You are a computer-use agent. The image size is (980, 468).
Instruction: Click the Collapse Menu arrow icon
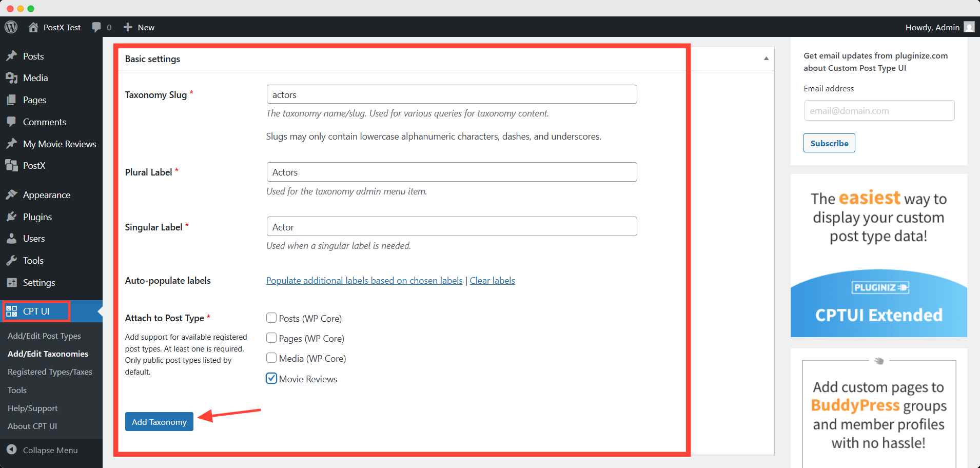12,450
